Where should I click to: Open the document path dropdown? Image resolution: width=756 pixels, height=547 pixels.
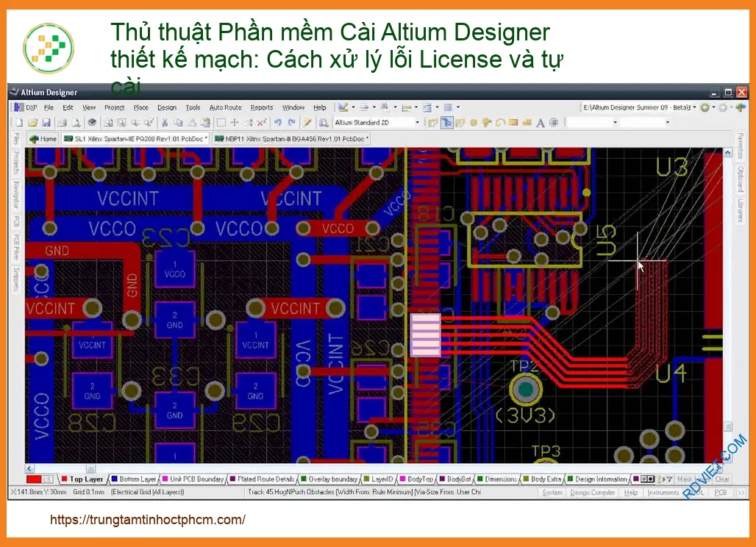[694, 107]
